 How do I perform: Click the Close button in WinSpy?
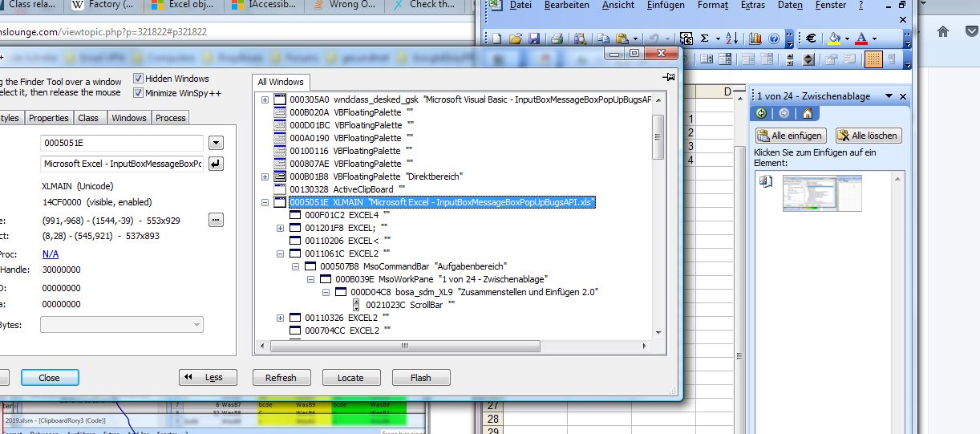tap(49, 378)
